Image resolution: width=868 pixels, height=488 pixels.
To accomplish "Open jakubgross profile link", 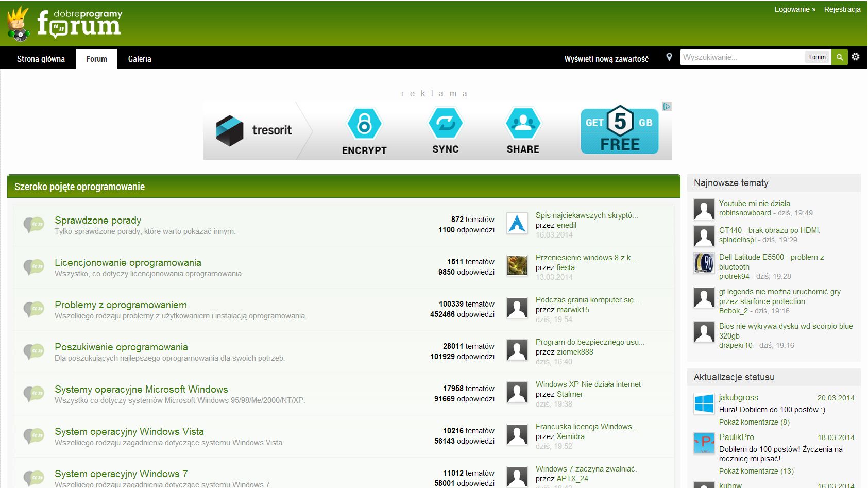I will tap(739, 398).
